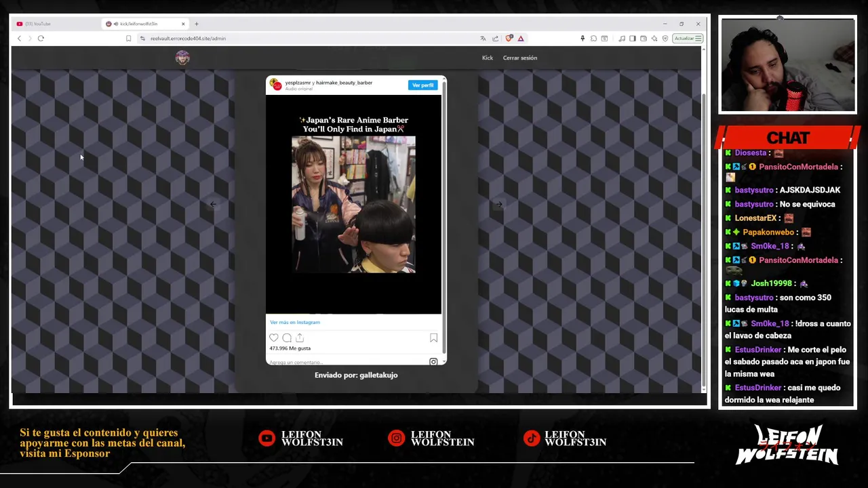Close the kick/leifonwolfst3in tab
Viewport: 868px width, 488px height.
point(182,24)
